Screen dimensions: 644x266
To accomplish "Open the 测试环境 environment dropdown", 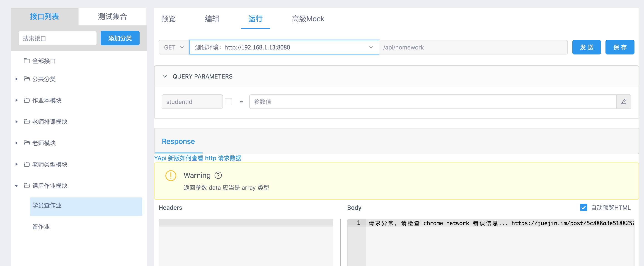I will (x=371, y=47).
